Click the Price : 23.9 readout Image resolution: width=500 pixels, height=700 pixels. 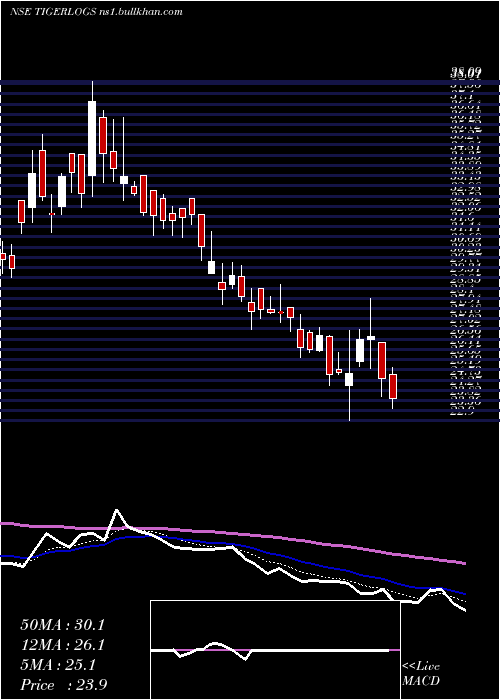click(x=63, y=685)
